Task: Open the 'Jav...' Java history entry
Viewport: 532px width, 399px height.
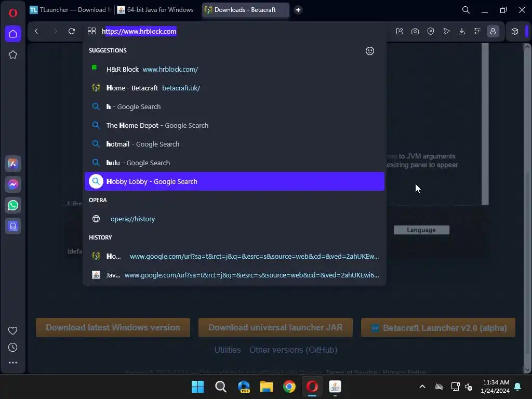Action: coord(234,275)
